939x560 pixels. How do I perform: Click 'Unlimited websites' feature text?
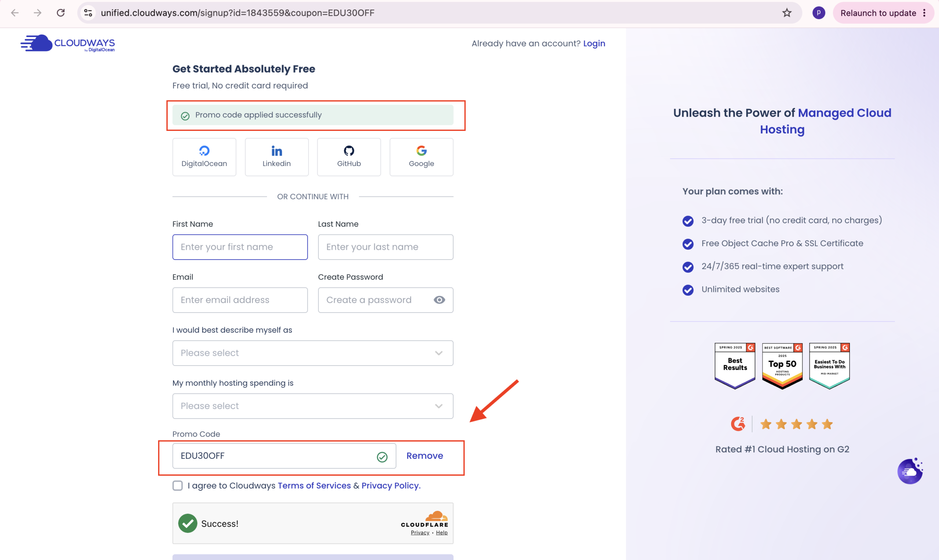[740, 289]
